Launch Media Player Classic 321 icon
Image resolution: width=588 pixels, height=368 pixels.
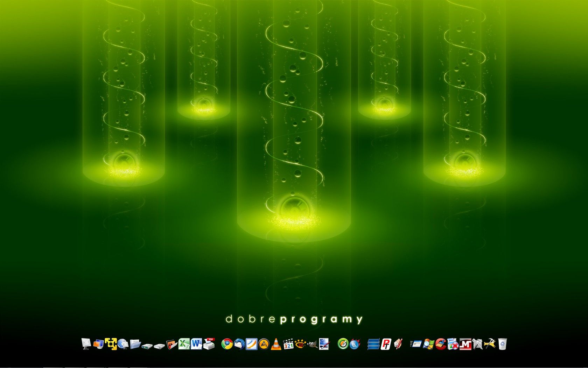coord(288,344)
